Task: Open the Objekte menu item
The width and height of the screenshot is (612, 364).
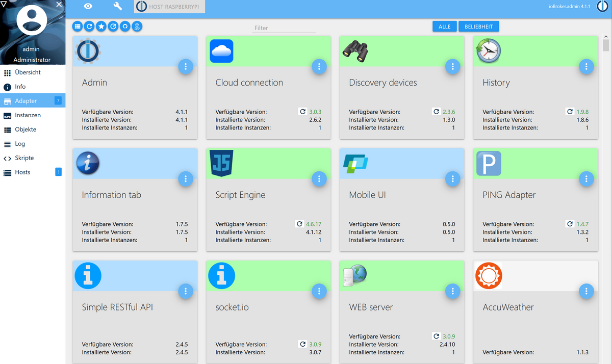Action: click(33, 129)
